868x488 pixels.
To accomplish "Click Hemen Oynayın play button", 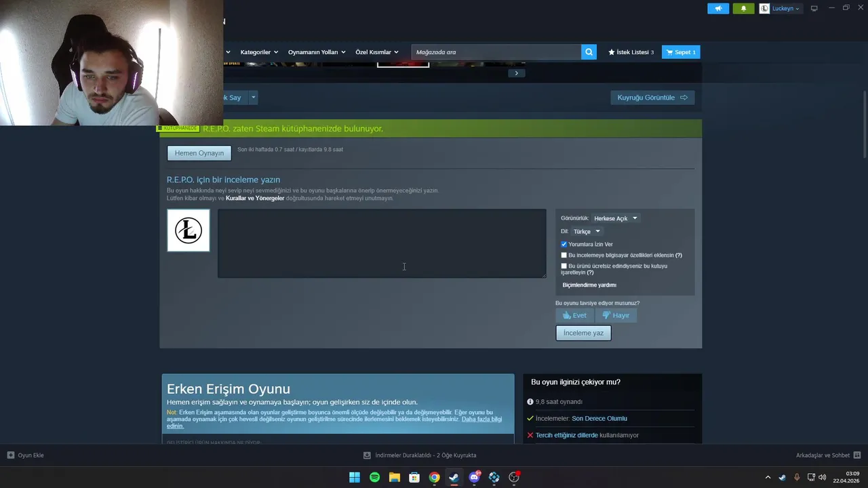I will point(199,153).
